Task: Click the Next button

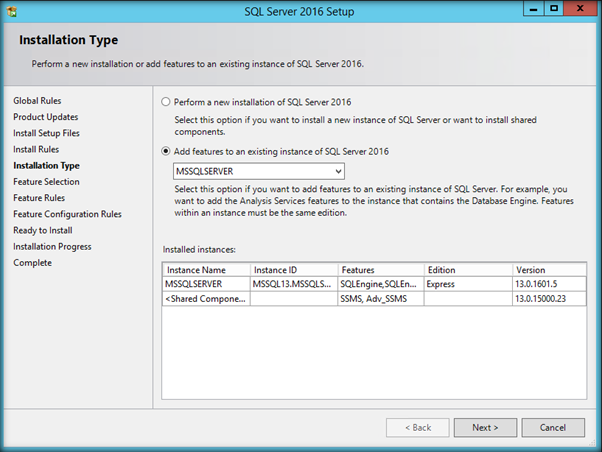Action: click(x=485, y=427)
